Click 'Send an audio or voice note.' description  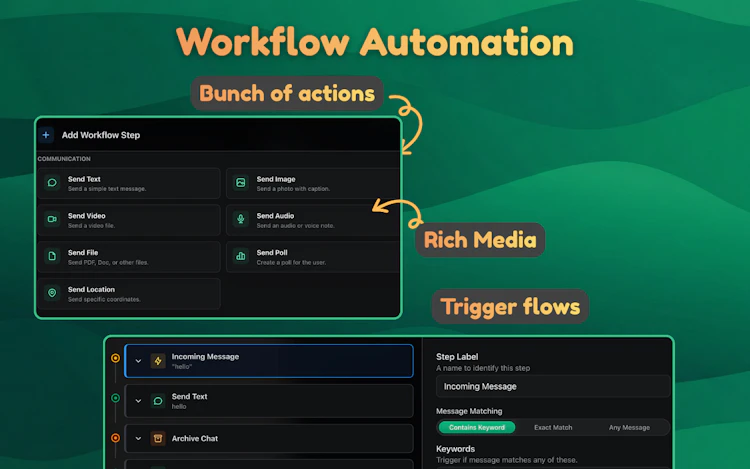pyautogui.click(x=296, y=226)
